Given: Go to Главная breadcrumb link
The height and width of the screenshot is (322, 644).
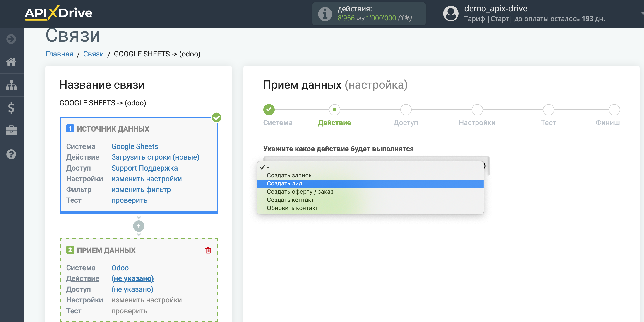Looking at the screenshot, I should point(59,54).
